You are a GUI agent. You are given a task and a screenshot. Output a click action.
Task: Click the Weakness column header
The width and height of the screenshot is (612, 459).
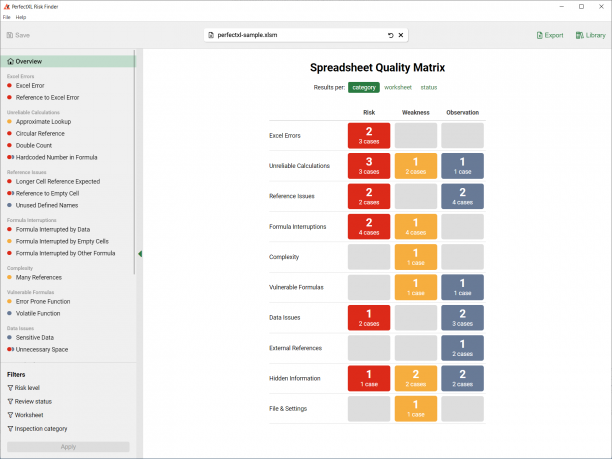(416, 112)
